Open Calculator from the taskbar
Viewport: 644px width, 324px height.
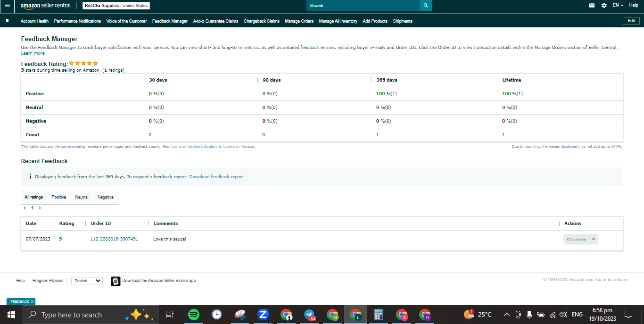(378, 315)
